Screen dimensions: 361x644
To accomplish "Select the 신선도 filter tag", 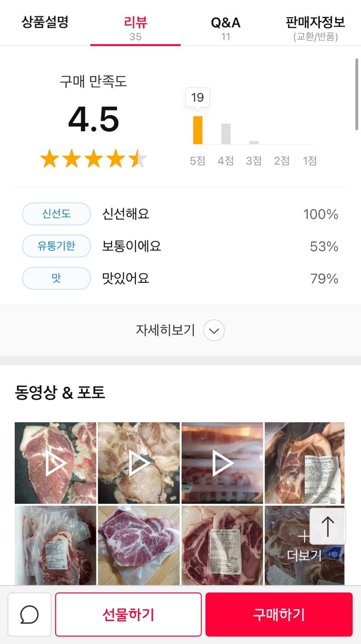I will 56,214.
